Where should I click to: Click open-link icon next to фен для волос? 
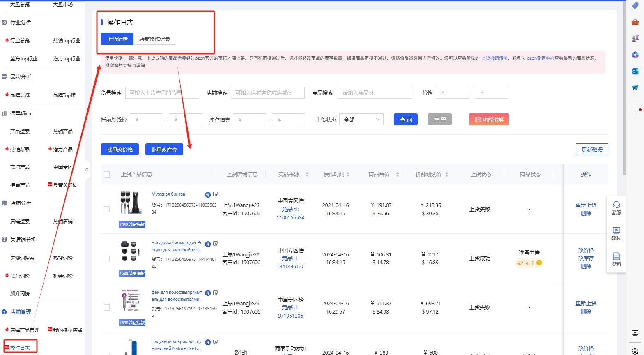coord(216,293)
